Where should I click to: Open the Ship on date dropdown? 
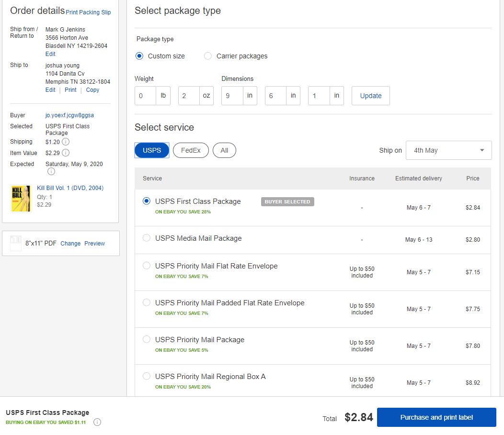[449, 150]
